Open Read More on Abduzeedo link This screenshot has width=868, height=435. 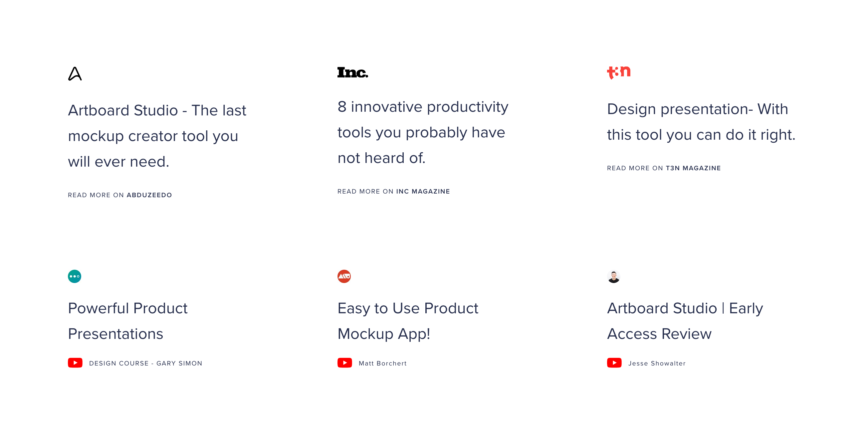pyautogui.click(x=120, y=195)
